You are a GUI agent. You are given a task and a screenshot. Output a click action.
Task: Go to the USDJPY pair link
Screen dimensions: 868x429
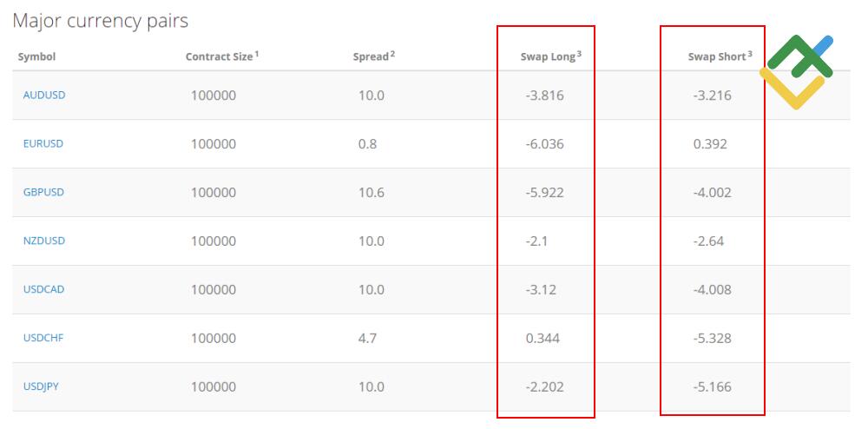point(42,386)
